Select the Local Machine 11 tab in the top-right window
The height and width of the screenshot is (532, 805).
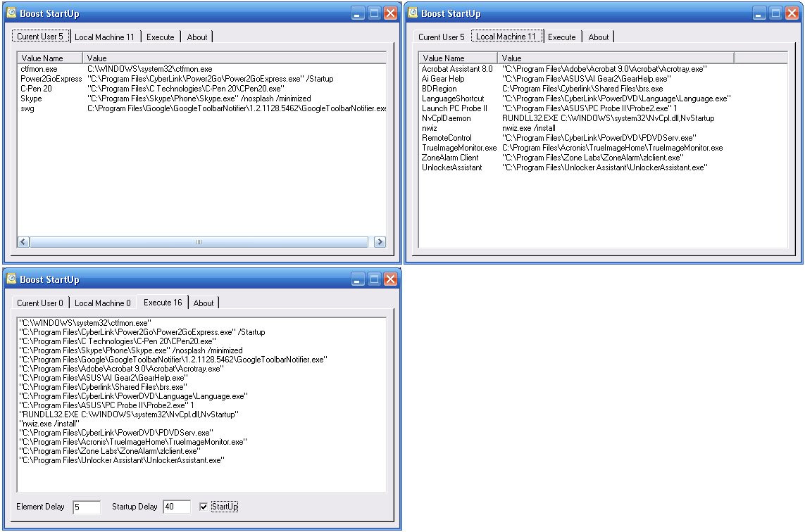[x=506, y=37]
